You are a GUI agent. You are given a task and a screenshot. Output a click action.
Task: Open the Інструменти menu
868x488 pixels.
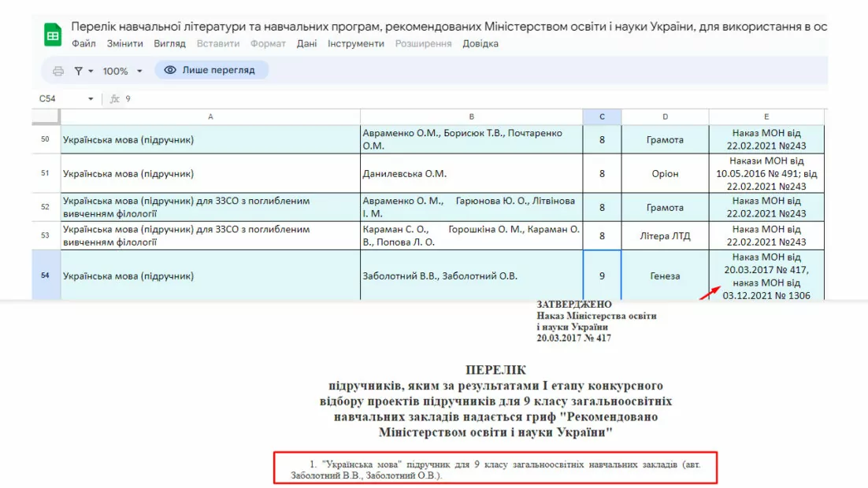coord(355,44)
